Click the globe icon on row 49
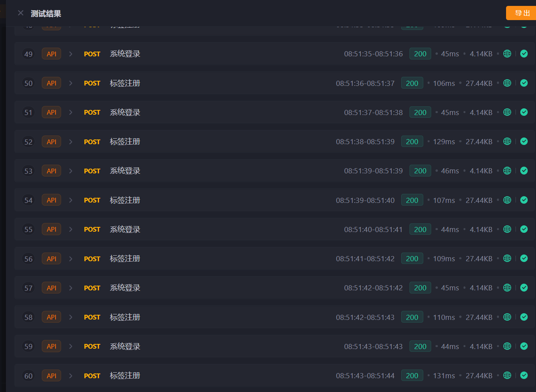Viewport: 536px width, 392px height. 507,54
